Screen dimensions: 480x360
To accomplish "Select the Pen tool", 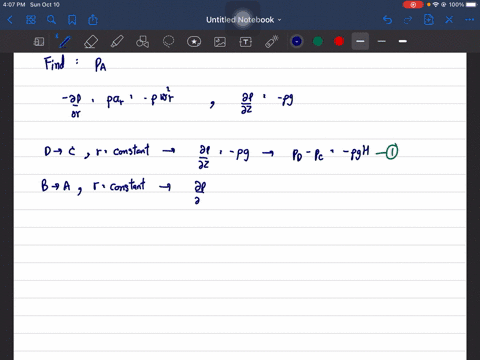I will (64, 42).
